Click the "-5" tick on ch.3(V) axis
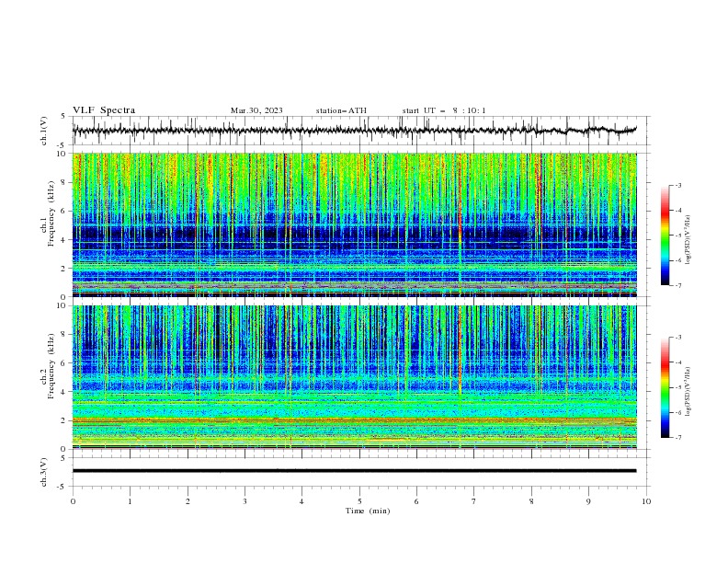The height and width of the screenshot is (563, 728). [62, 487]
